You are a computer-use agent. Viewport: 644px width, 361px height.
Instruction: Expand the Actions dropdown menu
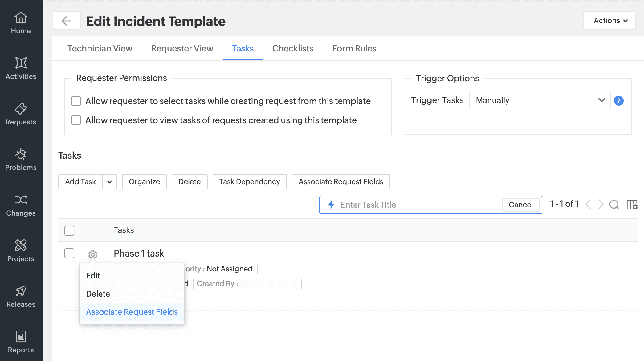[609, 21]
